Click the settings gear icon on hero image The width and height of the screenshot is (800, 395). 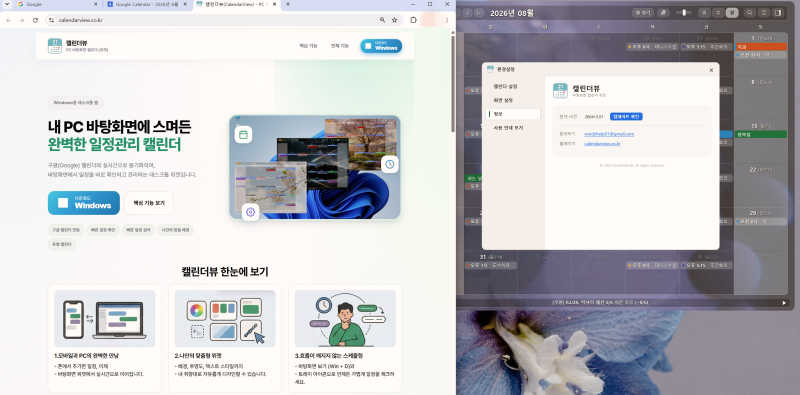(x=250, y=212)
